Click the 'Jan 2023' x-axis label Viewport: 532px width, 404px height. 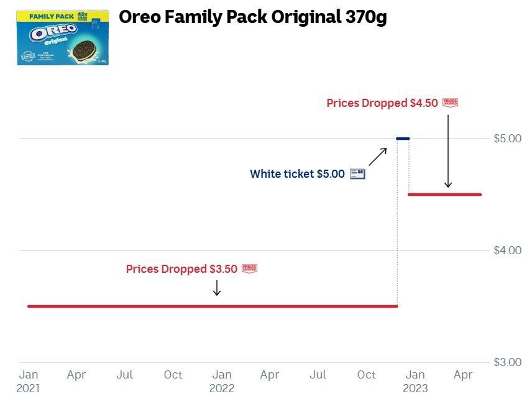click(x=415, y=381)
